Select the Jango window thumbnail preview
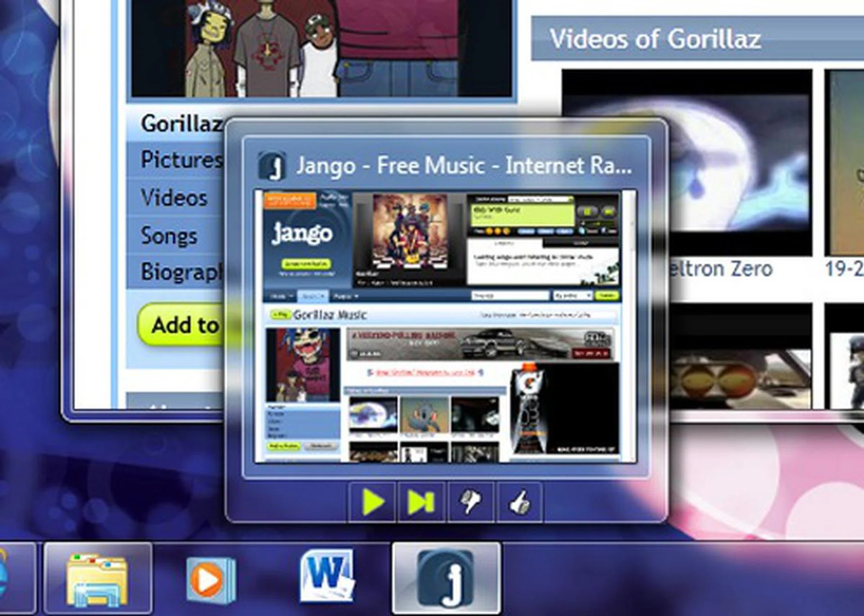 coord(445,327)
